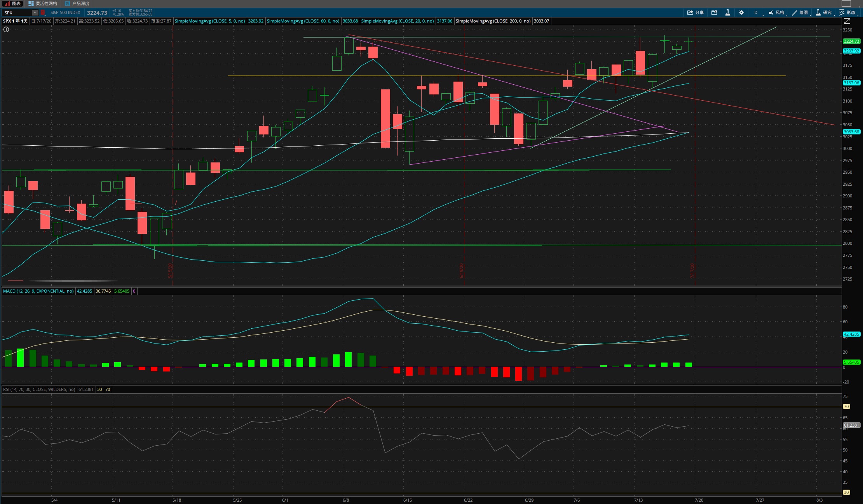863x504 pixels.
Task: Open the chart info window icon
Action: 714,12
